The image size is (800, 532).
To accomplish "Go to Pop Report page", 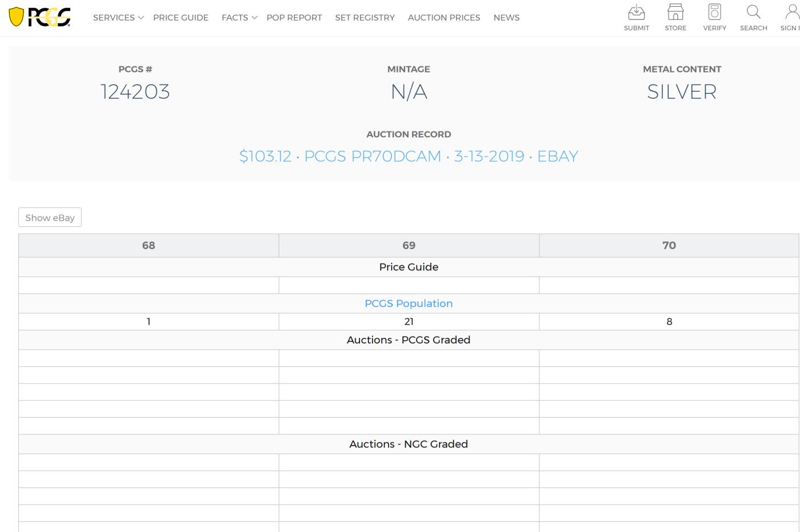I will click(294, 18).
